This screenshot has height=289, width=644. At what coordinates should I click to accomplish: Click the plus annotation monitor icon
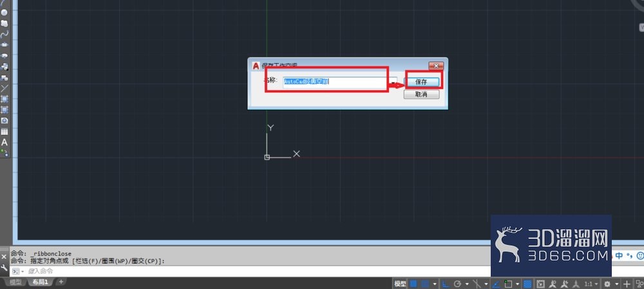[x=627, y=284]
